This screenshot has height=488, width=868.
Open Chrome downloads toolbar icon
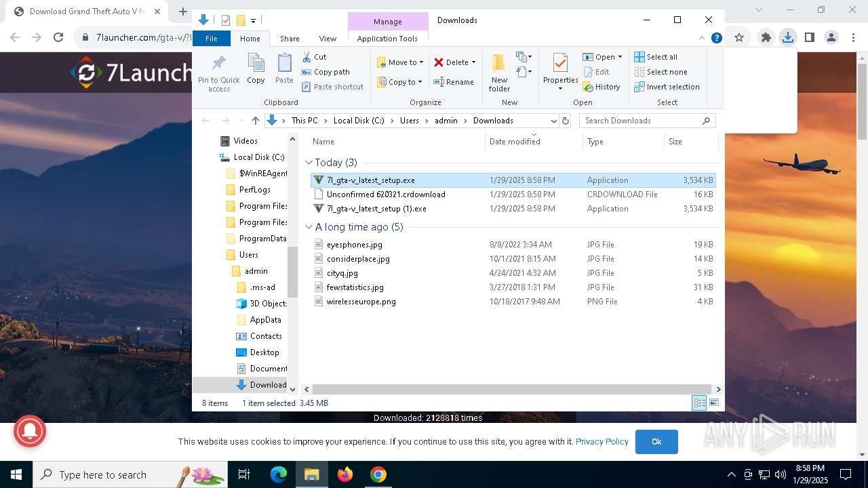[787, 38]
